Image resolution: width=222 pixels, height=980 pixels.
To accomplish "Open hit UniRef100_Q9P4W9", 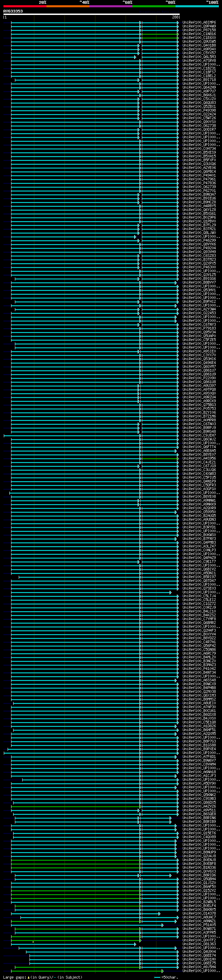I will coord(199,26).
